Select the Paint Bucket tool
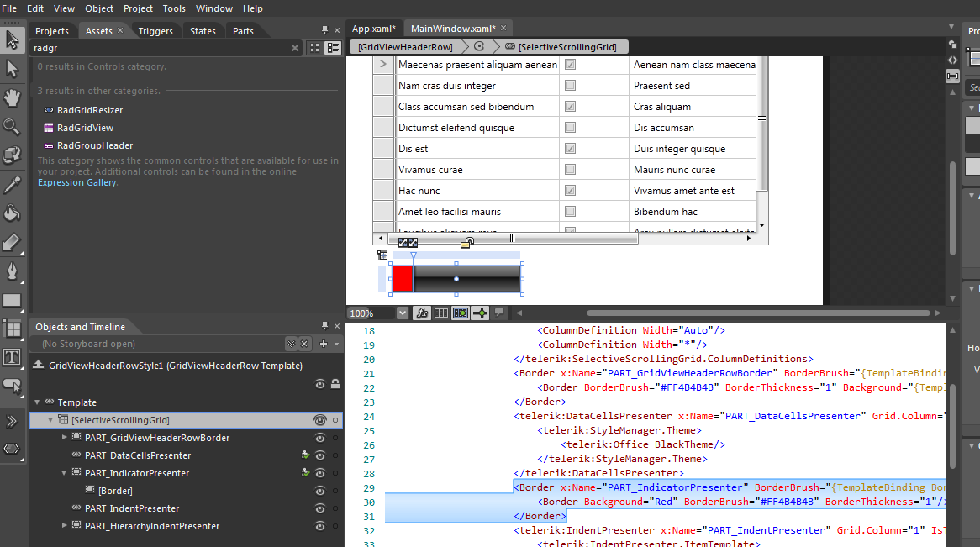The height and width of the screenshot is (547, 980). [12, 213]
